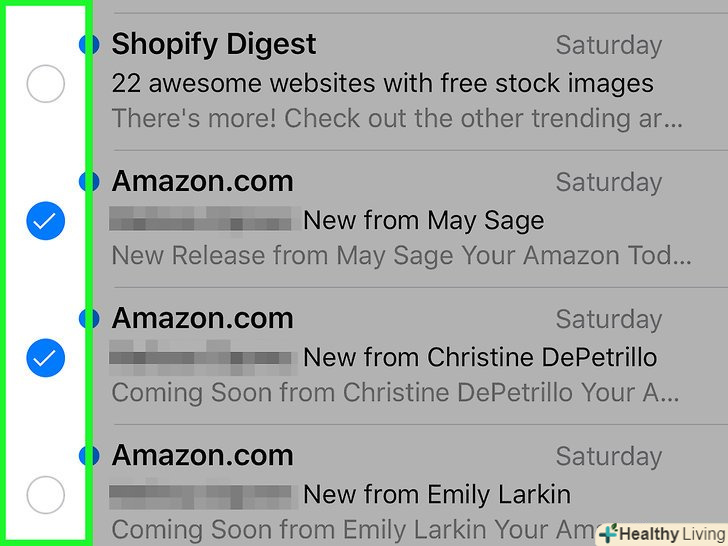Uncheck the Christine DePetrillo email checkmark
Screen dimensions: 728x546
coord(45,357)
